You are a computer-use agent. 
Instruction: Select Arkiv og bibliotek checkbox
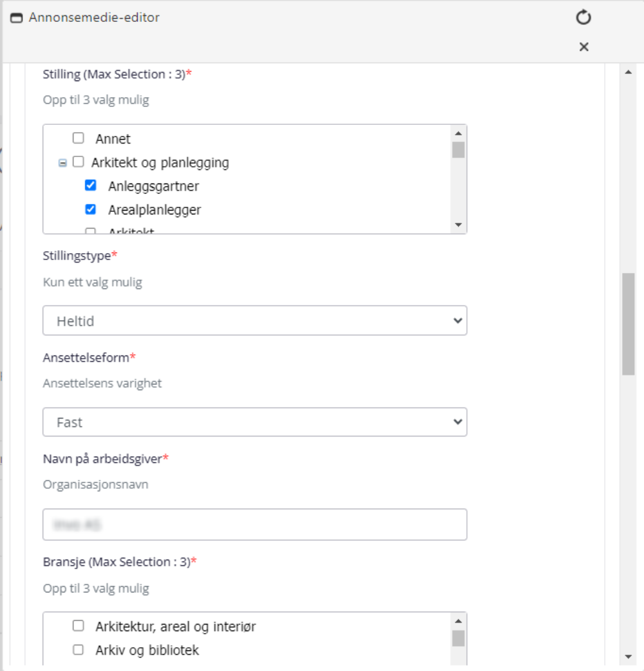pyautogui.click(x=79, y=650)
